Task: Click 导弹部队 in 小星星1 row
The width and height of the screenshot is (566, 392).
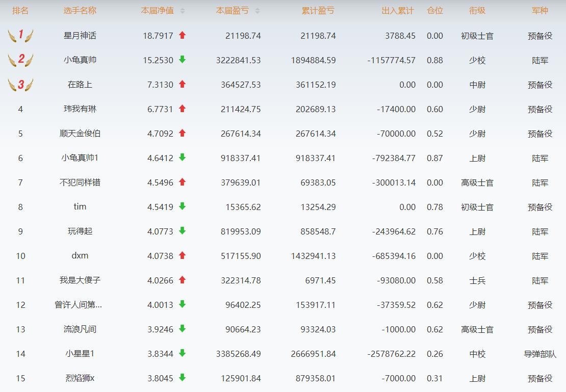Action: 540,354
